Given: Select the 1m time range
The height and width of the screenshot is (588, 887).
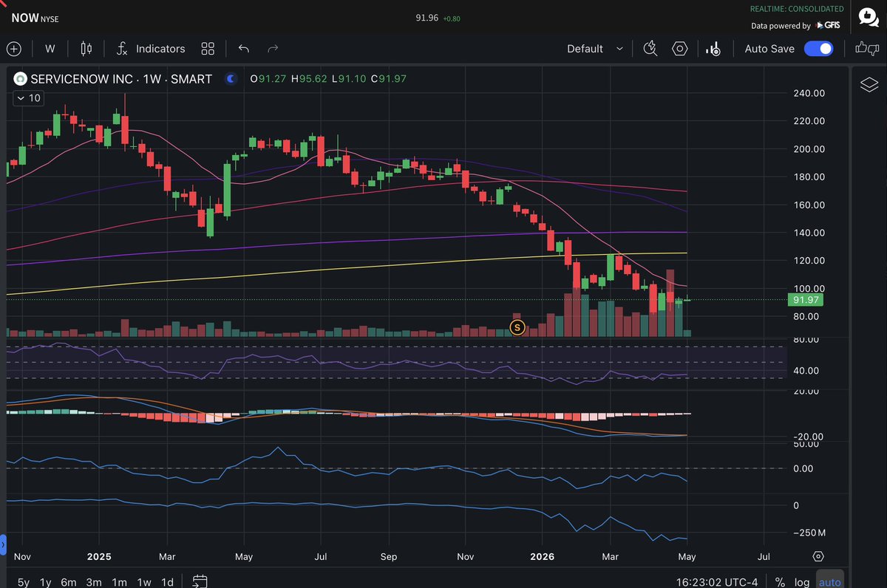Looking at the screenshot, I should (119, 581).
